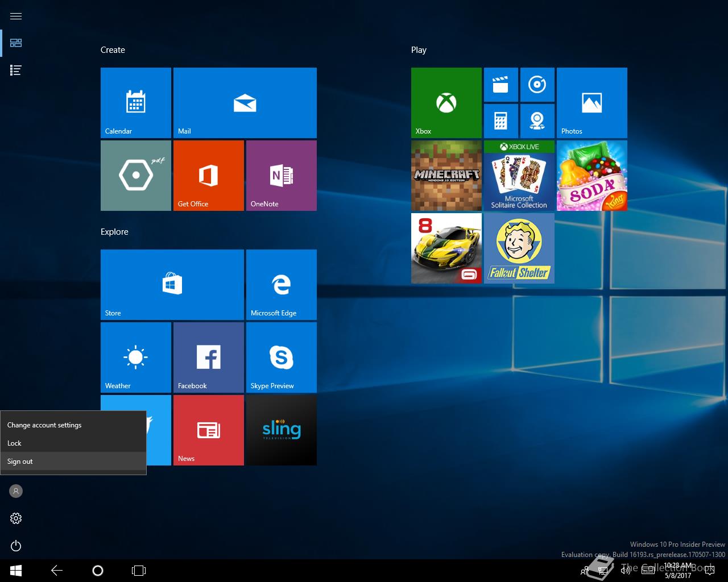Open the Photos tile

pyautogui.click(x=592, y=103)
